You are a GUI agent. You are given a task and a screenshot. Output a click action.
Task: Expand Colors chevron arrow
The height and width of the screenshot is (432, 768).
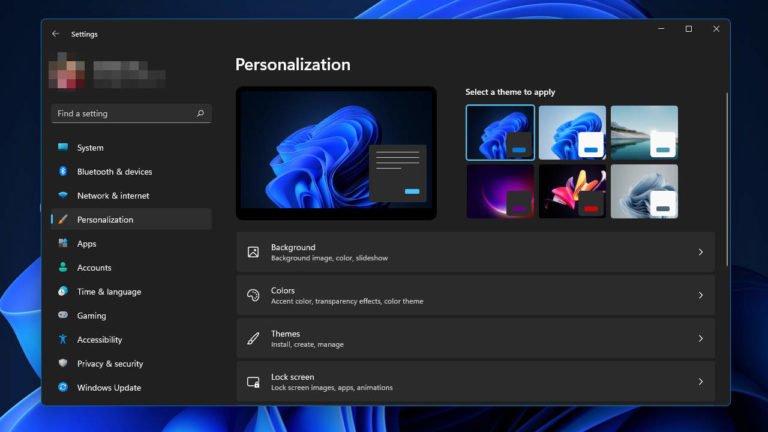click(701, 295)
